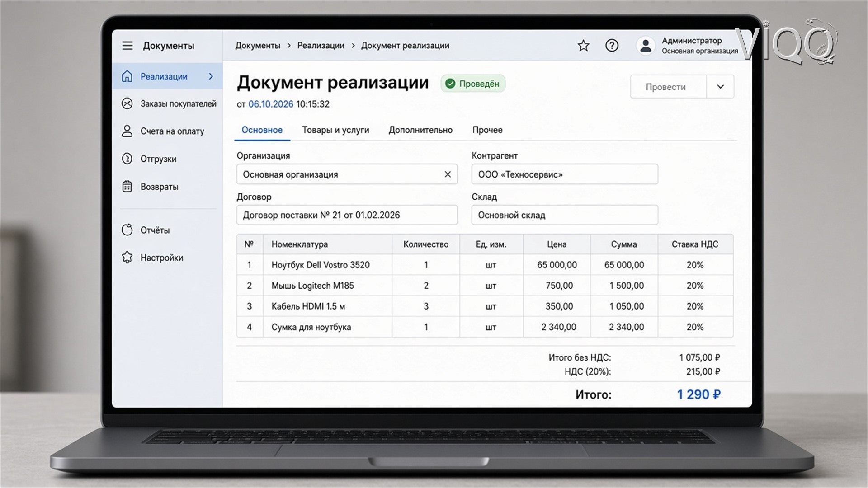Image resolution: width=868 pixels, height=488 pixels.
Task: Select row Ноутбук Dell Vostro 3520
Action: tap(485, 265)
